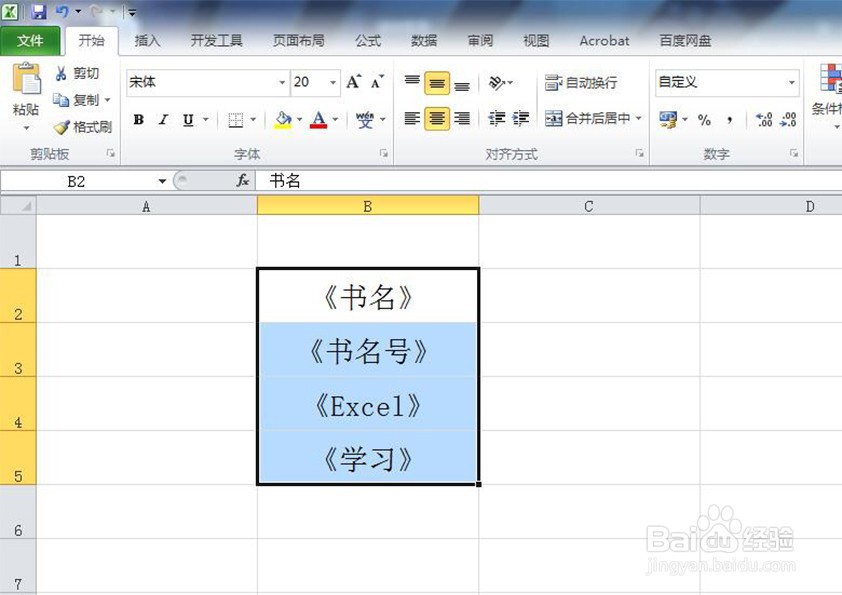Click the Copy icon
Viewport: 842px width, 595px height.
coord(61,100)
